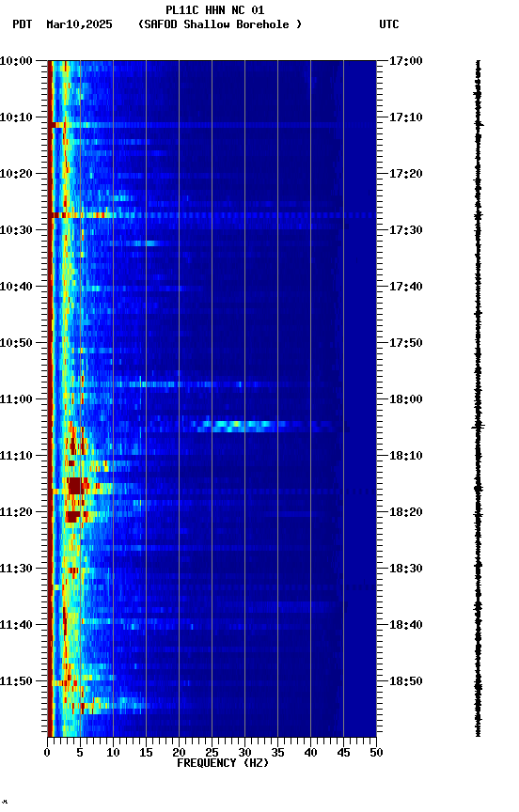
Task: Click the 18:00 UTC time label
Action: pyautogui.click(x=406, y=399)
